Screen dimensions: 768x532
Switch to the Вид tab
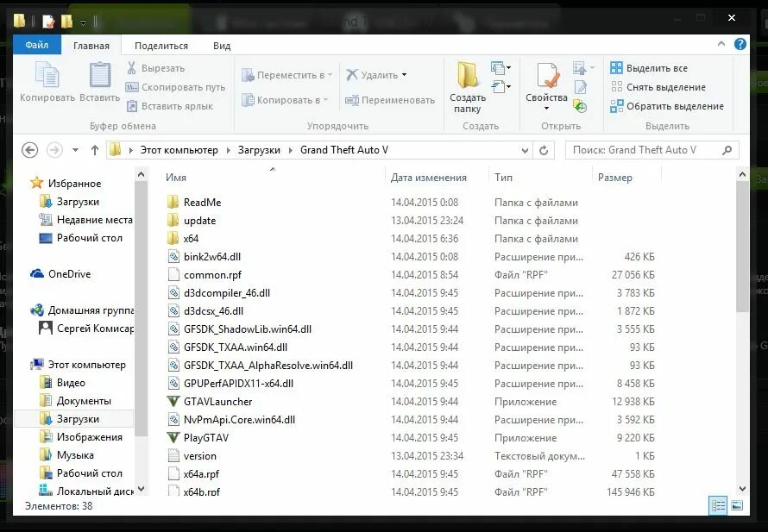(222, 46)
